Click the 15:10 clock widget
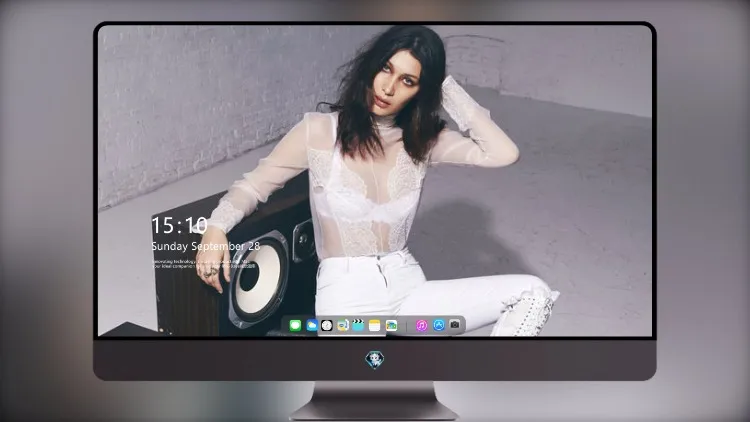This screenshot has width=750, height=422. pos(179,225)
